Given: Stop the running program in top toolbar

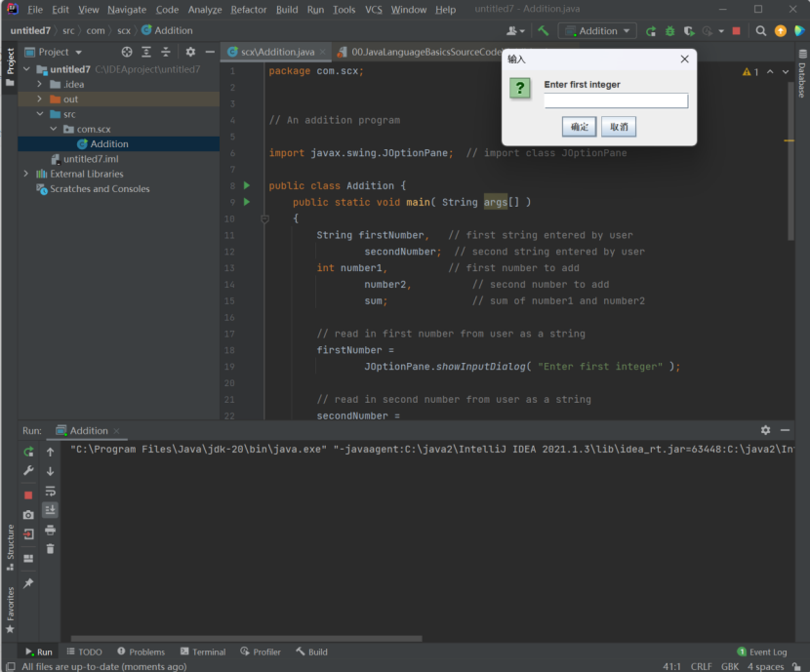Looking at the screenshot, I should pyautogui.click(x=736, y=31).
